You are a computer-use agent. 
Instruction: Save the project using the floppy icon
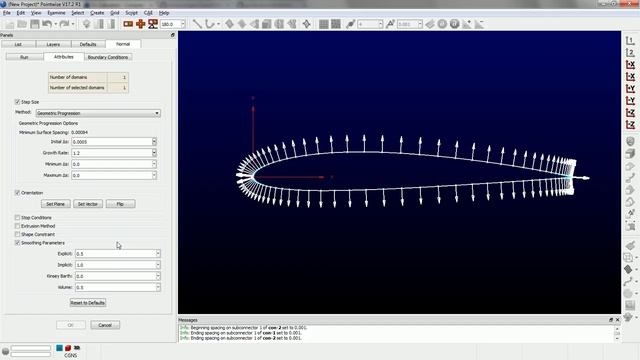coord(35,24)
